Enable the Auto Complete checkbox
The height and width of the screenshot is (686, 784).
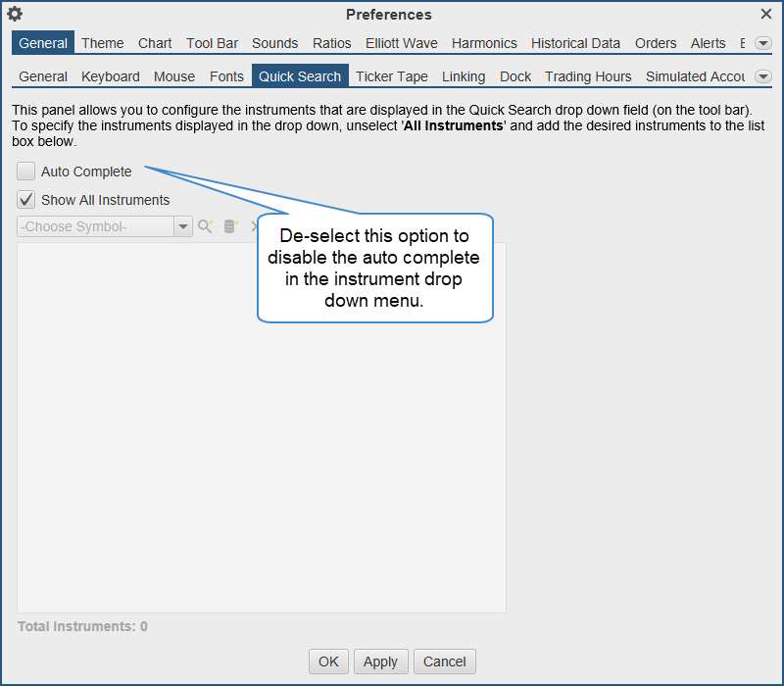26,171
